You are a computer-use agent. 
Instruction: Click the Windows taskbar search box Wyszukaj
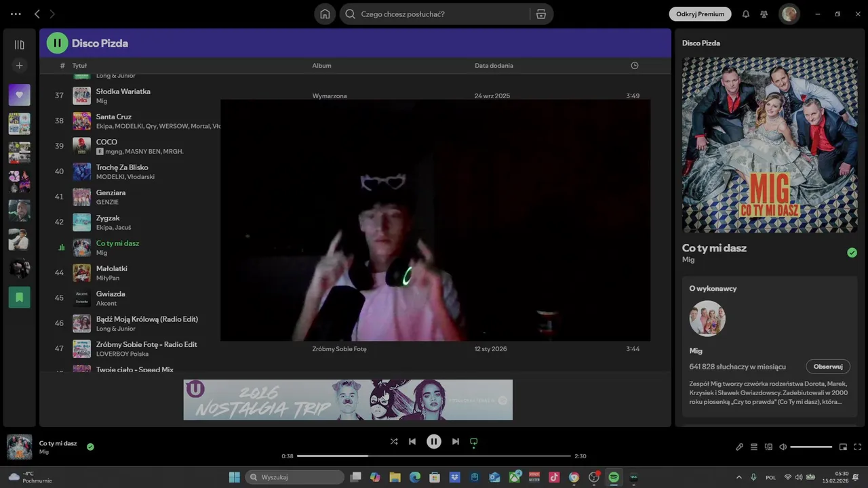tap(295, 477)
